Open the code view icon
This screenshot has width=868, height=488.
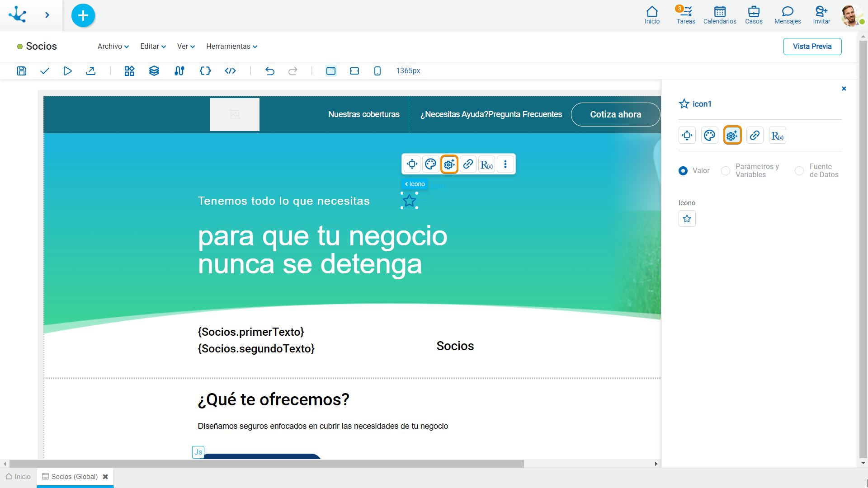click(231, 71)
